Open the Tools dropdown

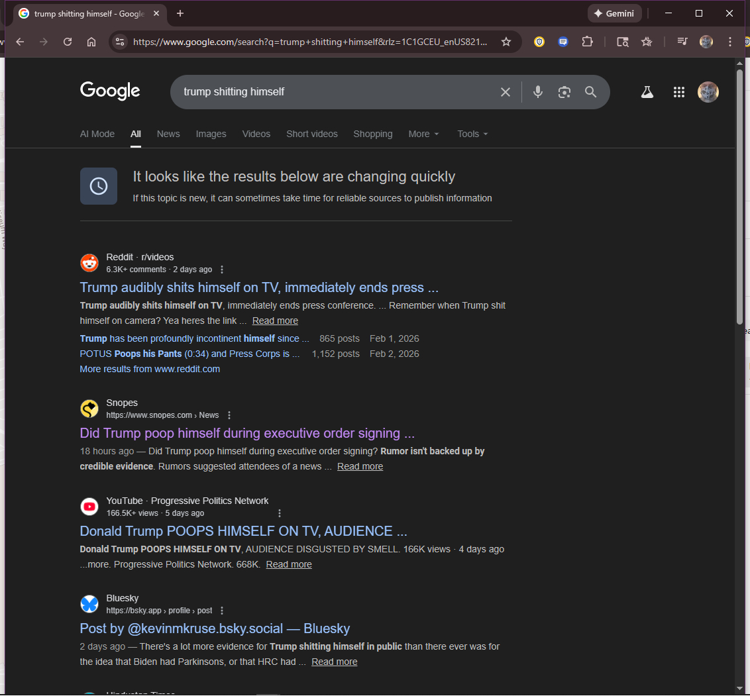pyautogui.click(x=472, y=134)
